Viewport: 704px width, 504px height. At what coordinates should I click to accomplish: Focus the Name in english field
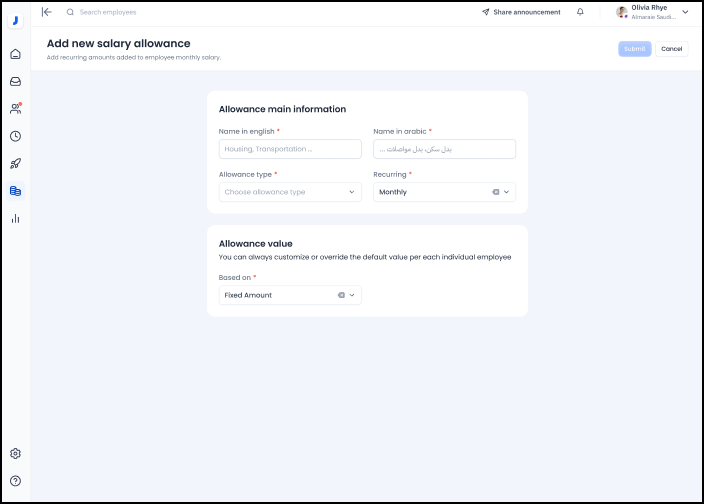(290, 149)
